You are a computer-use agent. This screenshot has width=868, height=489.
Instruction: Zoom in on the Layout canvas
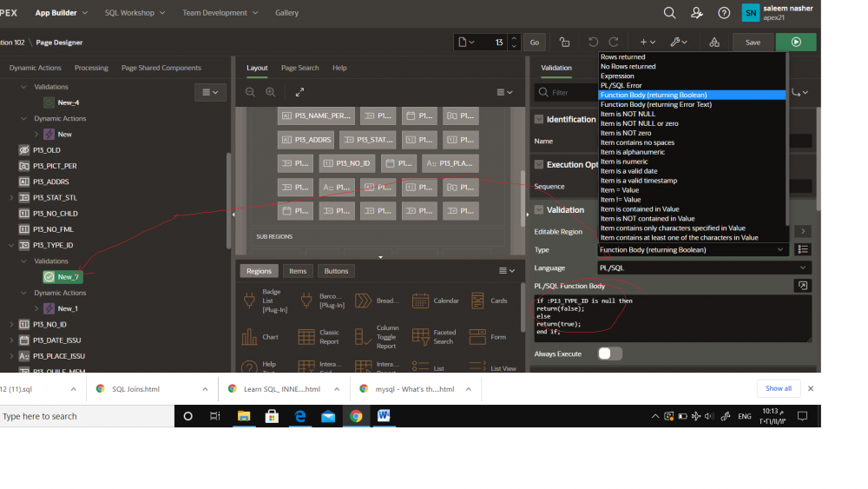pyautogui.click(x=270, y=92)
